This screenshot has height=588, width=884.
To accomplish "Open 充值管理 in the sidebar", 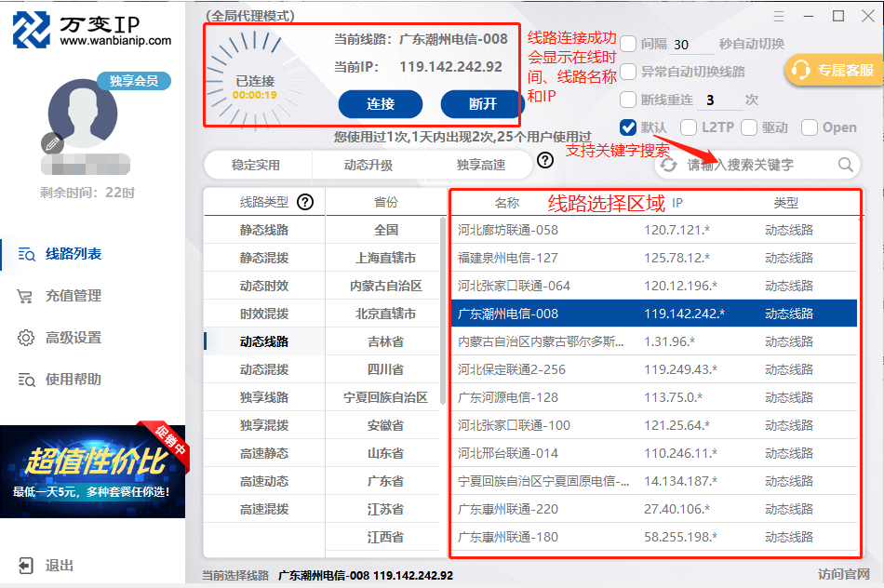I will (x=74, y=296).
